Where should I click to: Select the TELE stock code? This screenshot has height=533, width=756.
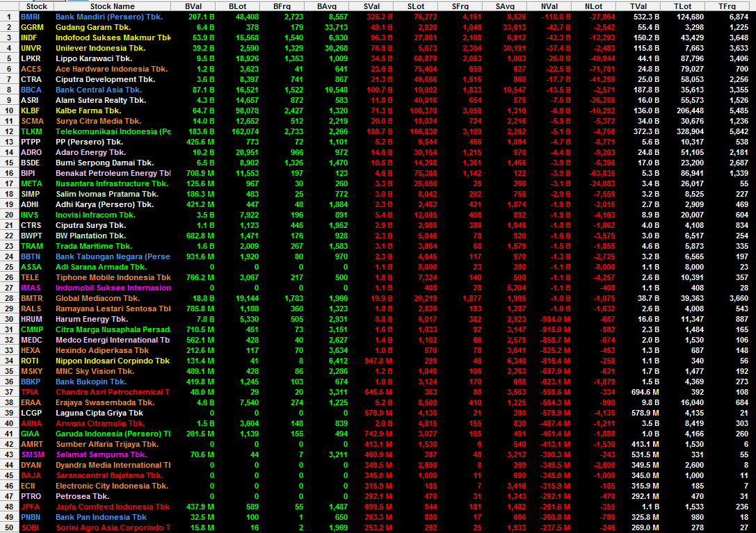tap(30, 278)
